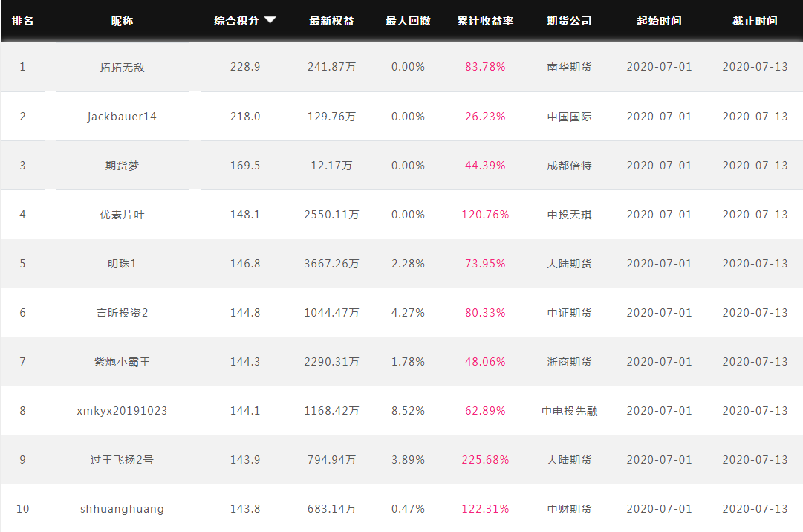The width and height of the screenshot is (803, 532).
Task: Click futures company 中财期货
Action: coord(569,509)
